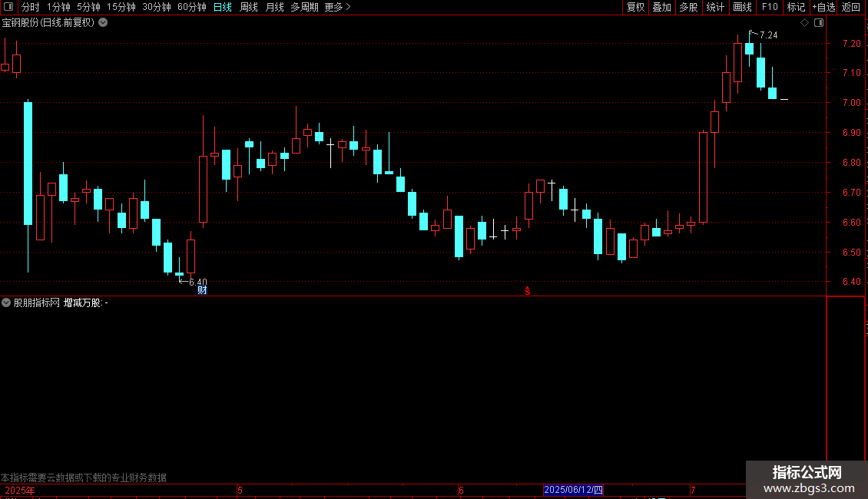
Task: Open 多周期 multi-period view
Action: coord(304,7)
